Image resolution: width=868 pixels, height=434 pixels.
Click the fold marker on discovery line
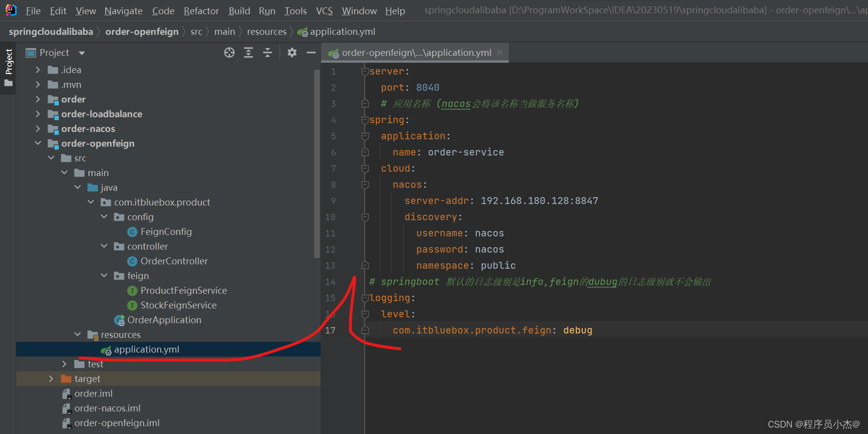(x=365, y=217)
